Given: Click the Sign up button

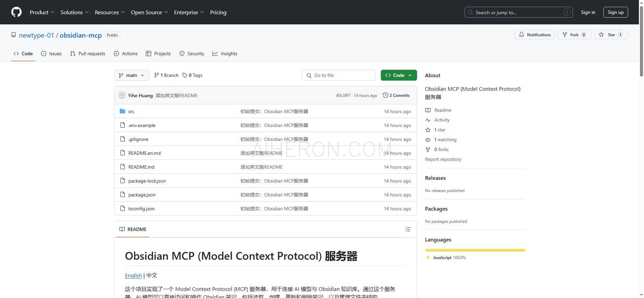Looking at the screenshot, I should [x=616, y=12].
